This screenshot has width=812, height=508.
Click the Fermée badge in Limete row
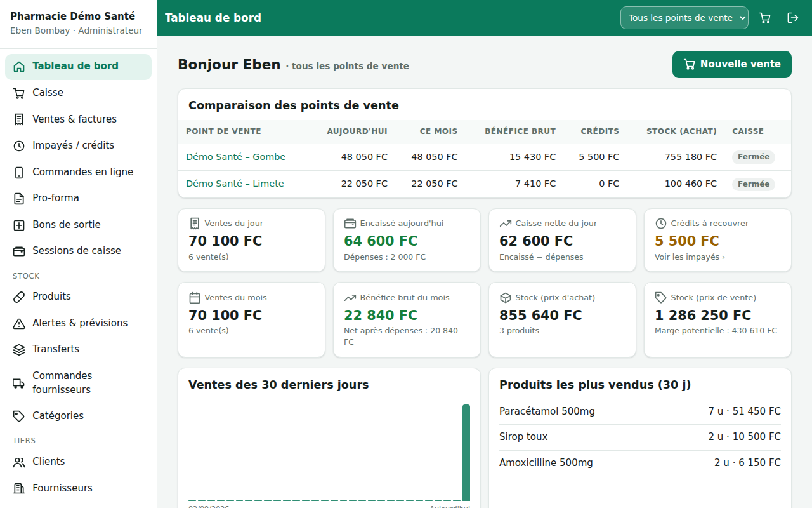(x=754, y=184)
